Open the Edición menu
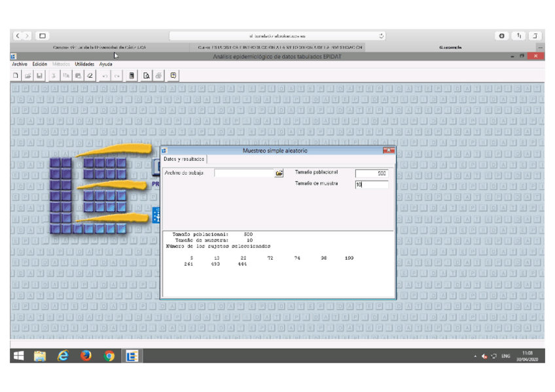 click(x=40, y=64)
